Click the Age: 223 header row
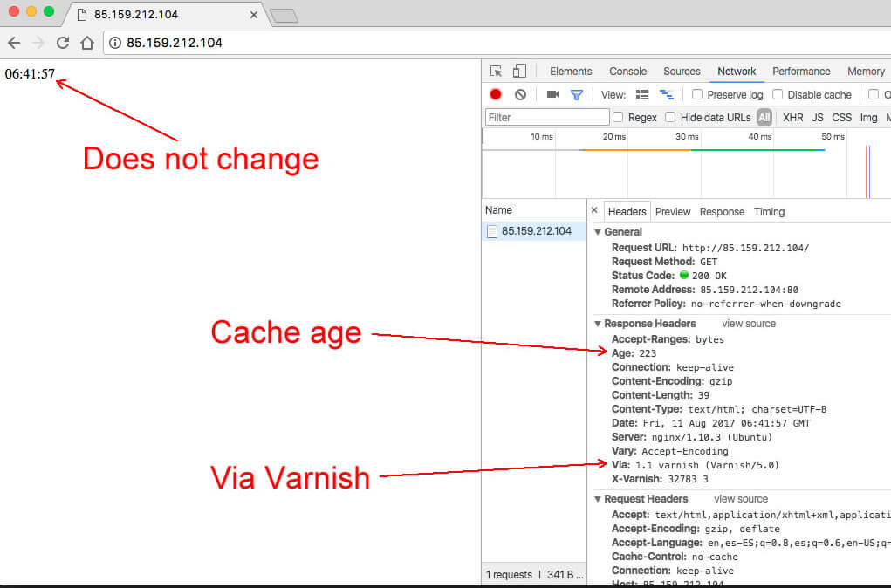This screenshot has height=588, width=891. point(634,353)
